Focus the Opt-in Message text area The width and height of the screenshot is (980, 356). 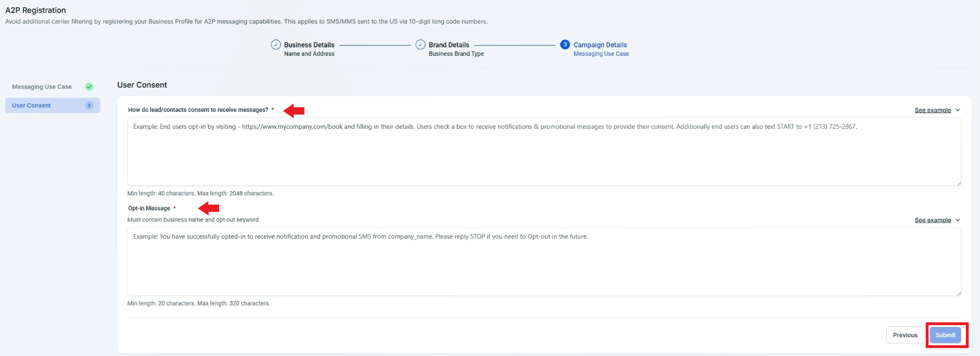coord(544,263)
